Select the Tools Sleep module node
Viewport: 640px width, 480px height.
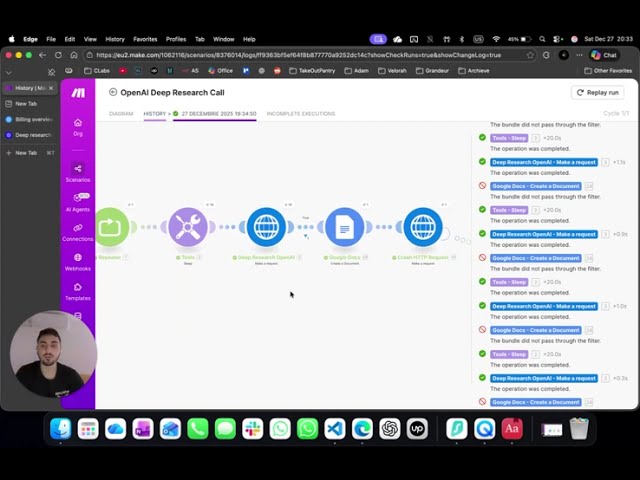[x=188, y=227]
